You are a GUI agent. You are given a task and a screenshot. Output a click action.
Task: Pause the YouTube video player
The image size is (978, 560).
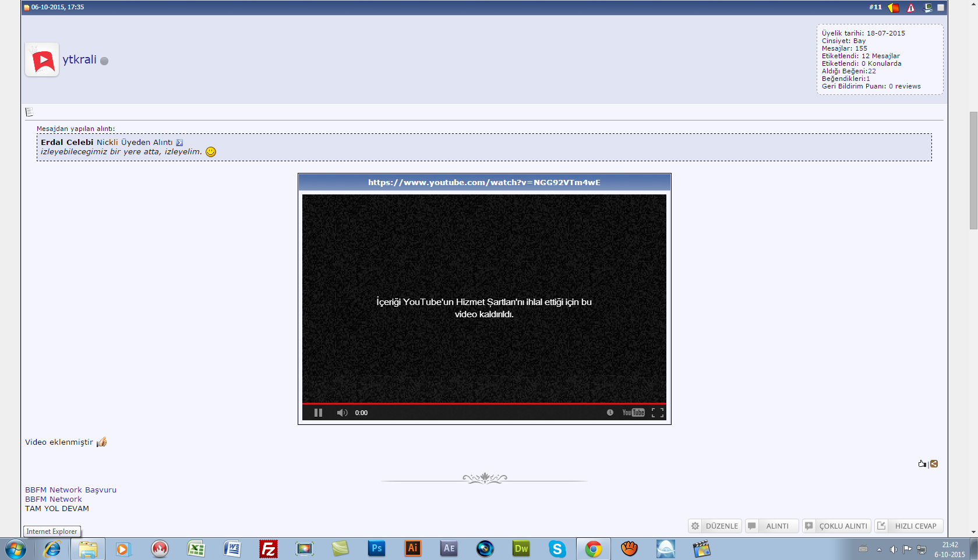click(x=318, y=413)
